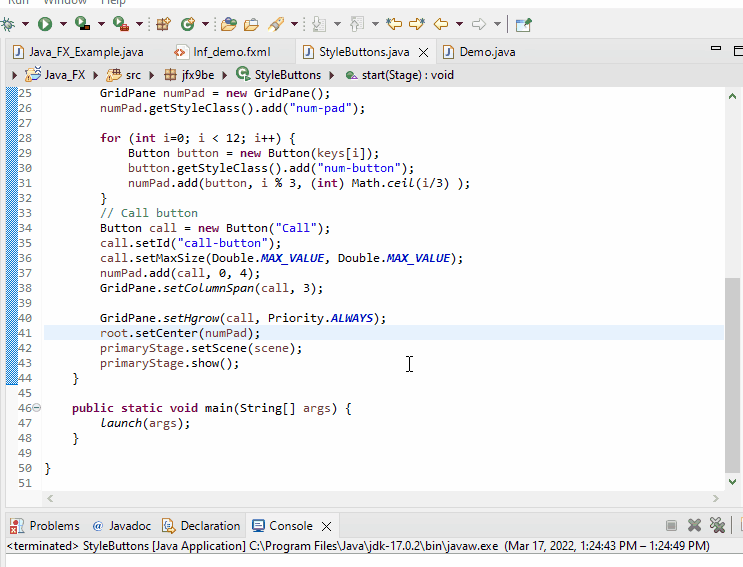Open the Run button dropdown arrow
The width and height of the screenshot is (743, 567).
click(62, 24)
